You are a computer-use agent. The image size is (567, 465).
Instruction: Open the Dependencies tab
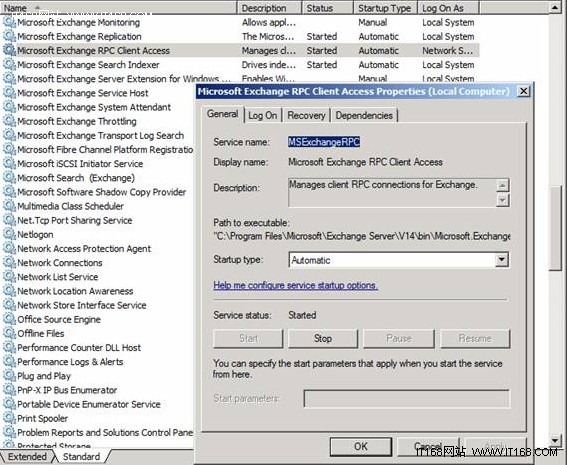click(364, 116)
